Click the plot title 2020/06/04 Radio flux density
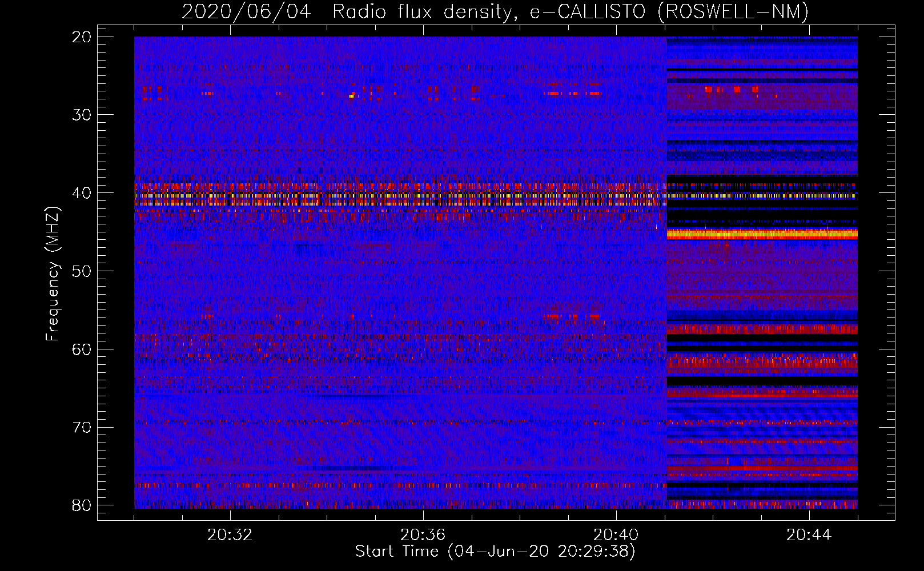 [x=495, y=11]
